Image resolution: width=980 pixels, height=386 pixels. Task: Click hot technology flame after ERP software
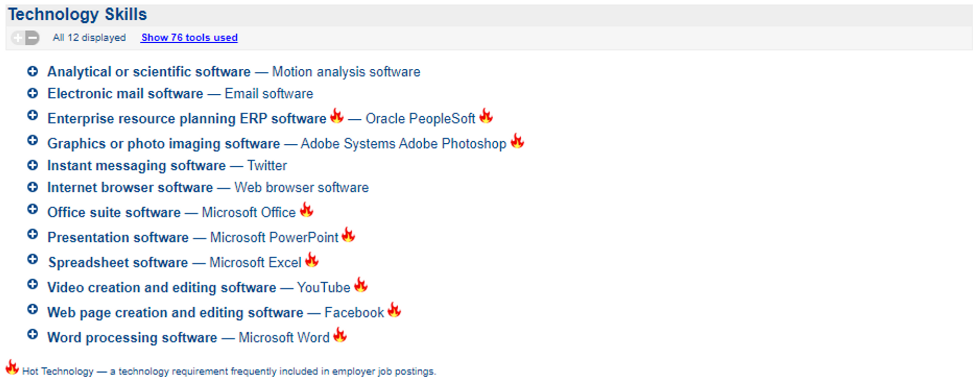click(337, 116)
